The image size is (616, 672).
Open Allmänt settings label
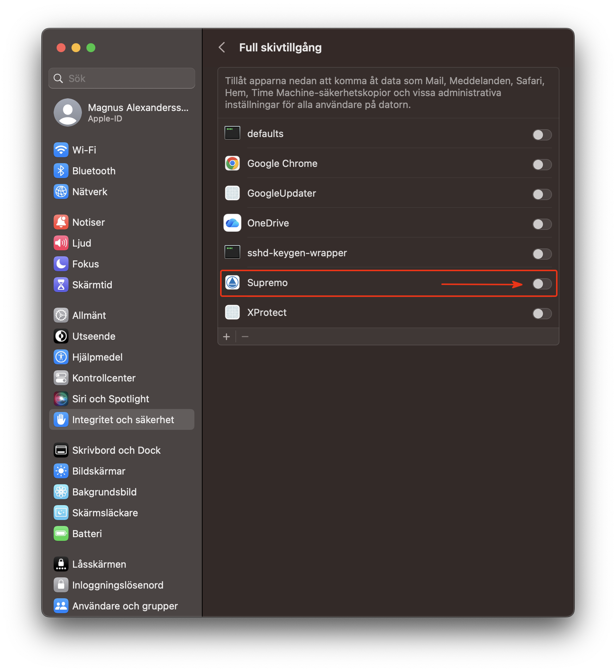coord(89,316)
